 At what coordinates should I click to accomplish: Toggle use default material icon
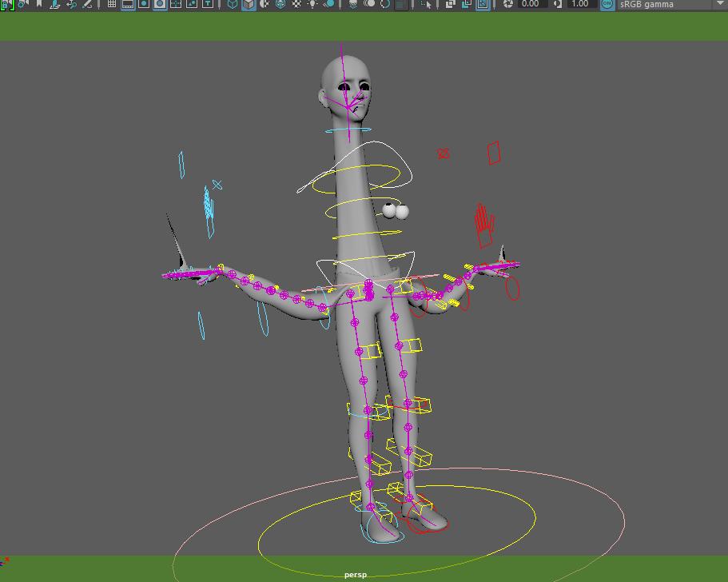(265, 4)
